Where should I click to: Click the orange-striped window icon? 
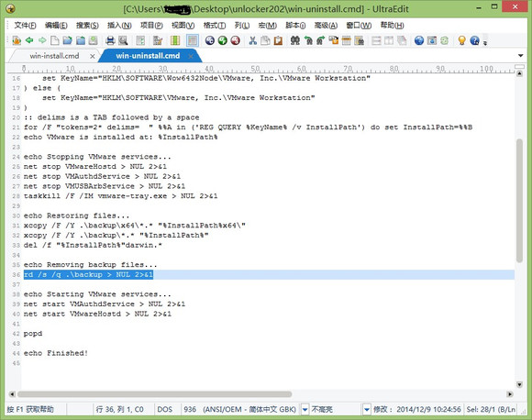click(x=347, y=40)
